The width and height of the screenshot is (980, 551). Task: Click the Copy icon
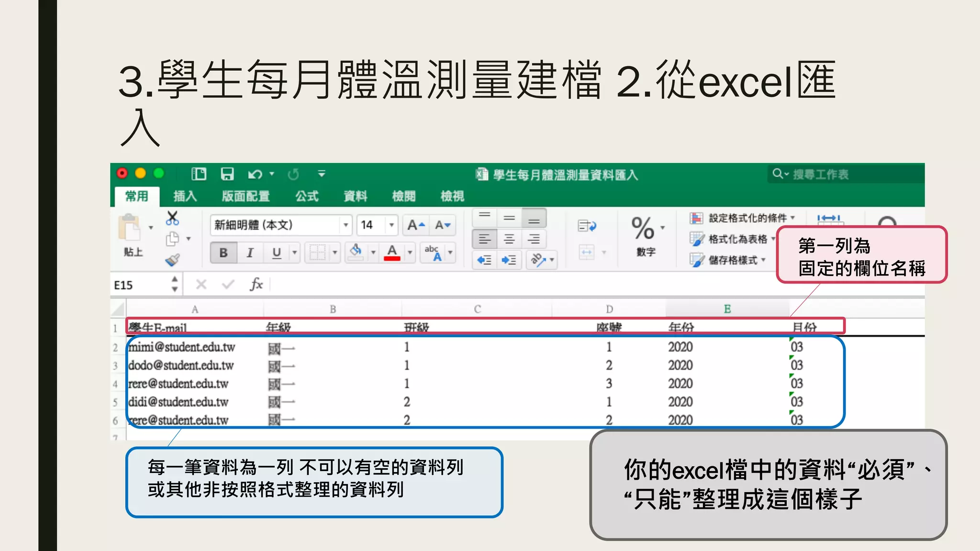[x=172, y=239]
